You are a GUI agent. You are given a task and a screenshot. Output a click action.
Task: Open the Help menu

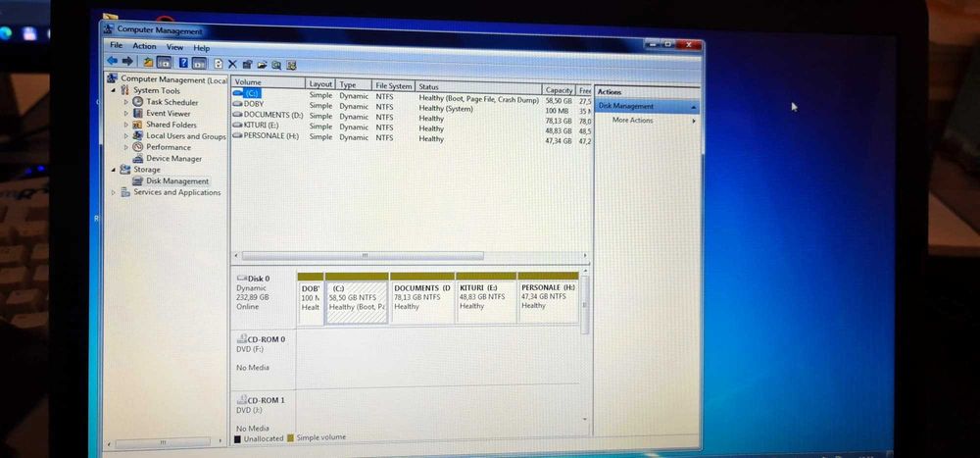tap(201, 47)
